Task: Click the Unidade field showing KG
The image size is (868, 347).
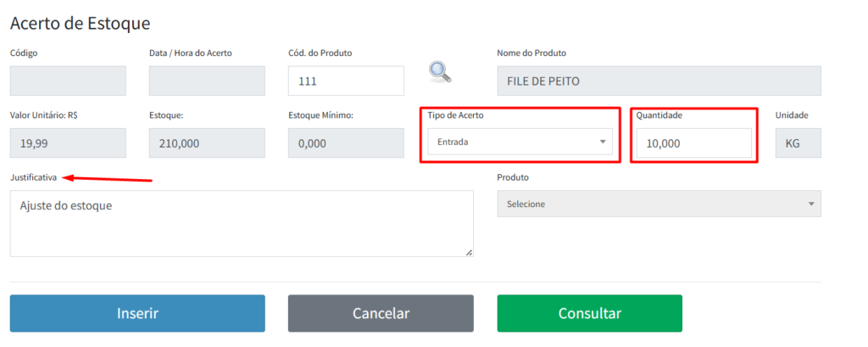Action: [x=798, y=143]
